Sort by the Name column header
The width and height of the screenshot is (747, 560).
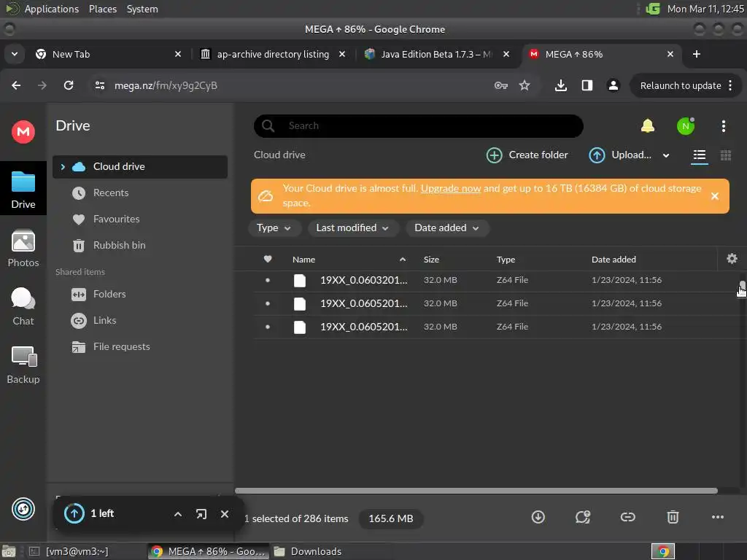click(x=303, y=260)
